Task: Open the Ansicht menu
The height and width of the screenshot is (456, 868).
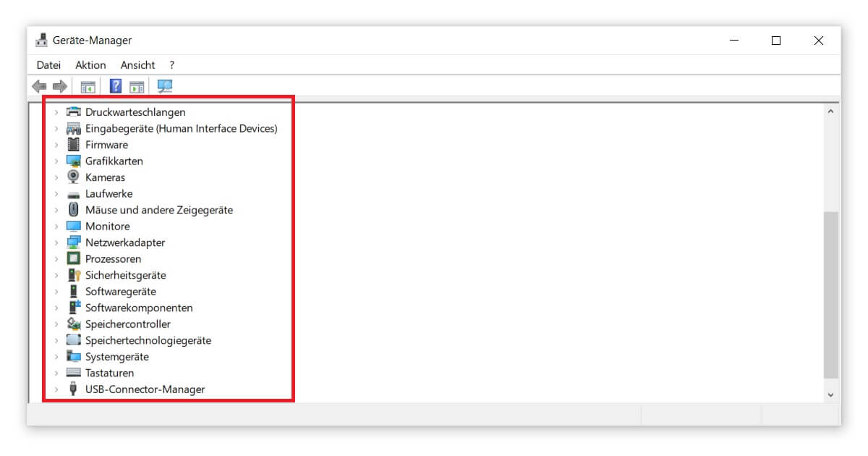Action: (137, 65)
